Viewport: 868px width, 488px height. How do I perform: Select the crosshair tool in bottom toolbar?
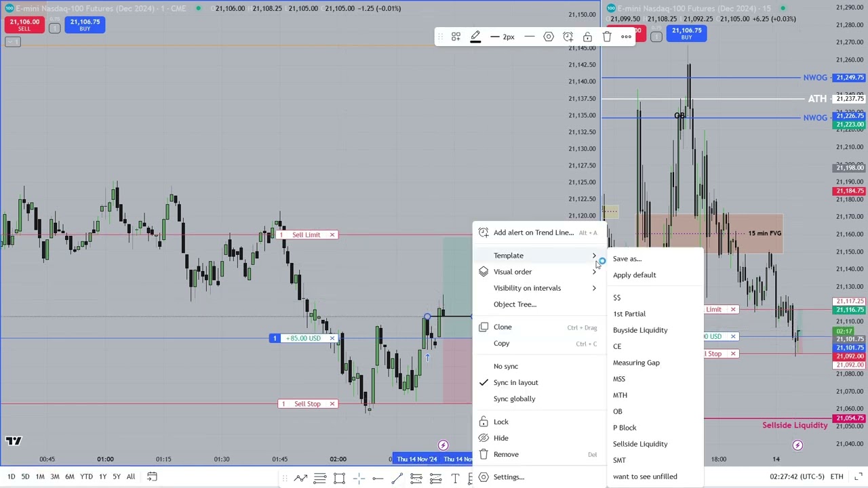(359, 479)
